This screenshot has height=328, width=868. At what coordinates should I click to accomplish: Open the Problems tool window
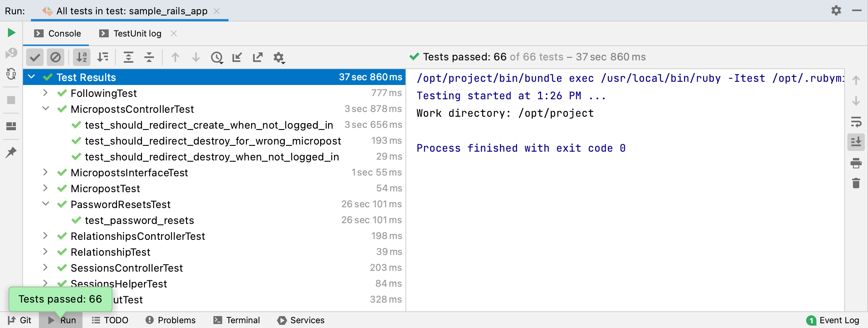pyautogui.click(x=171, y=320)
